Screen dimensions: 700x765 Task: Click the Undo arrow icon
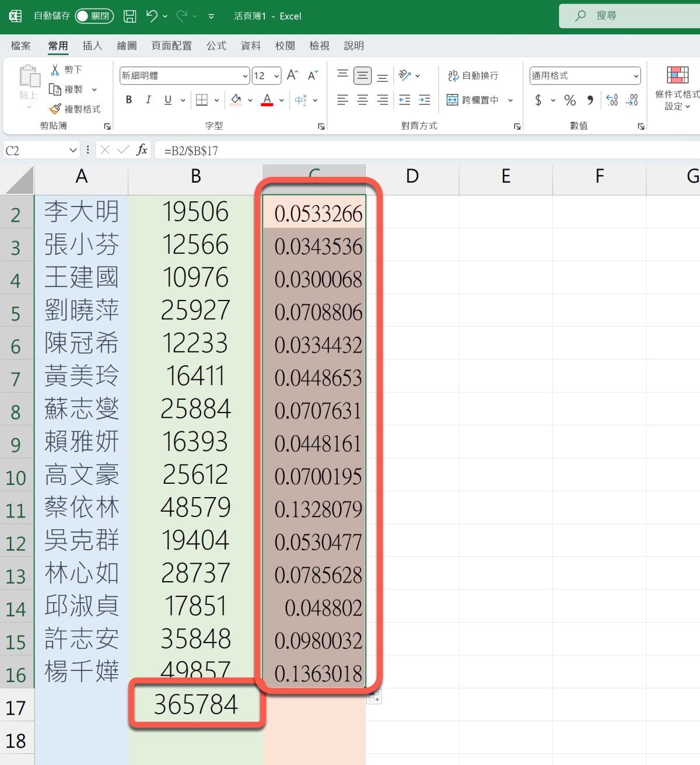coord(152,16)
